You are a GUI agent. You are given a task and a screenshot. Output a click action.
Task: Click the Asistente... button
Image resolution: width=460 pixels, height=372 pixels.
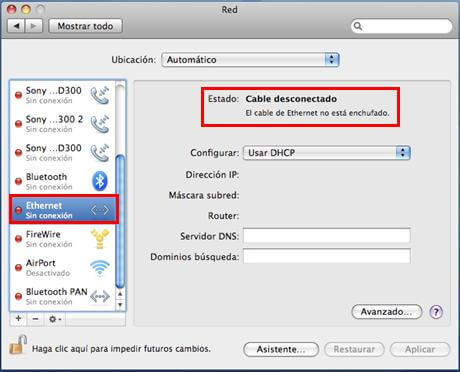pyautogui.click(x=281, y=349)
